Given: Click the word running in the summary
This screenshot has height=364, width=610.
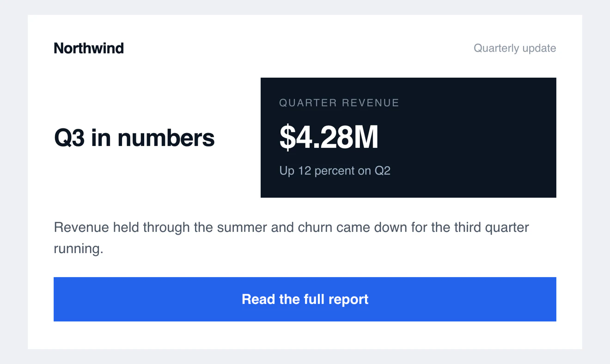Looking at the screenshot, I should [79, 249].
